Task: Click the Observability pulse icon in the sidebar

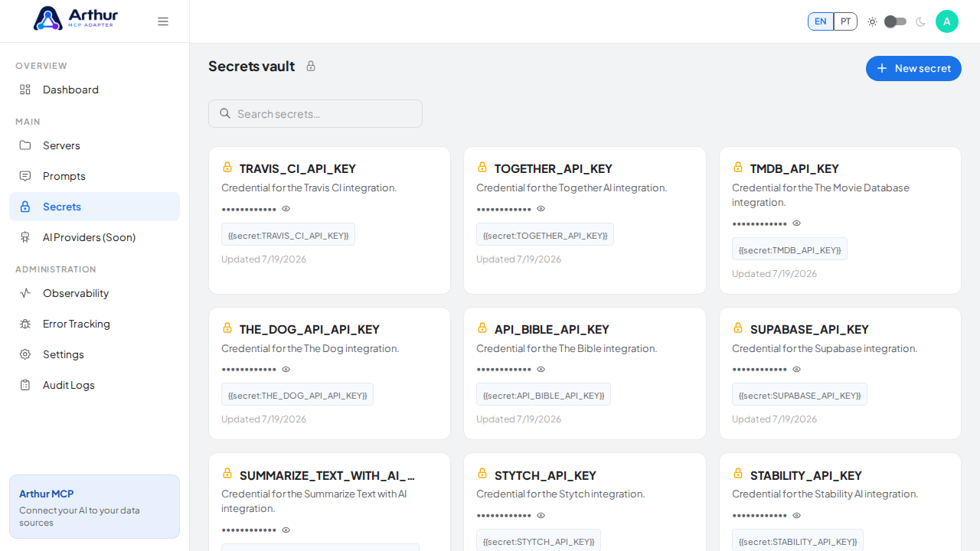Action: (x=25, y=293)
